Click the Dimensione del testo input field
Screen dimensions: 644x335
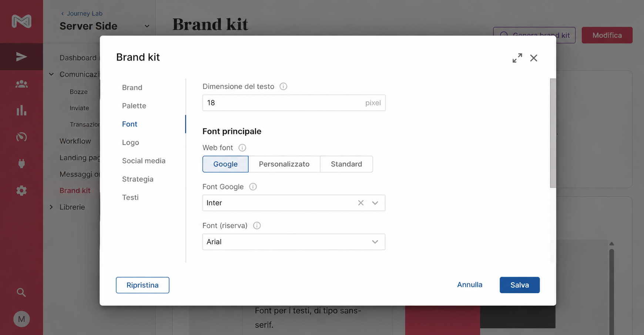294,103
